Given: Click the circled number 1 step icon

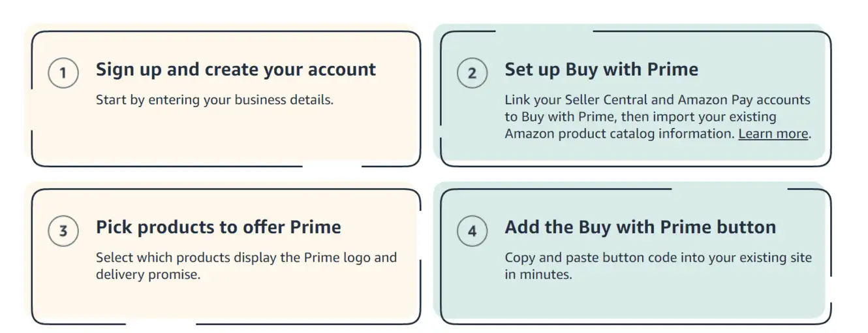Looking at the screenshot, I should coord(63,73).
